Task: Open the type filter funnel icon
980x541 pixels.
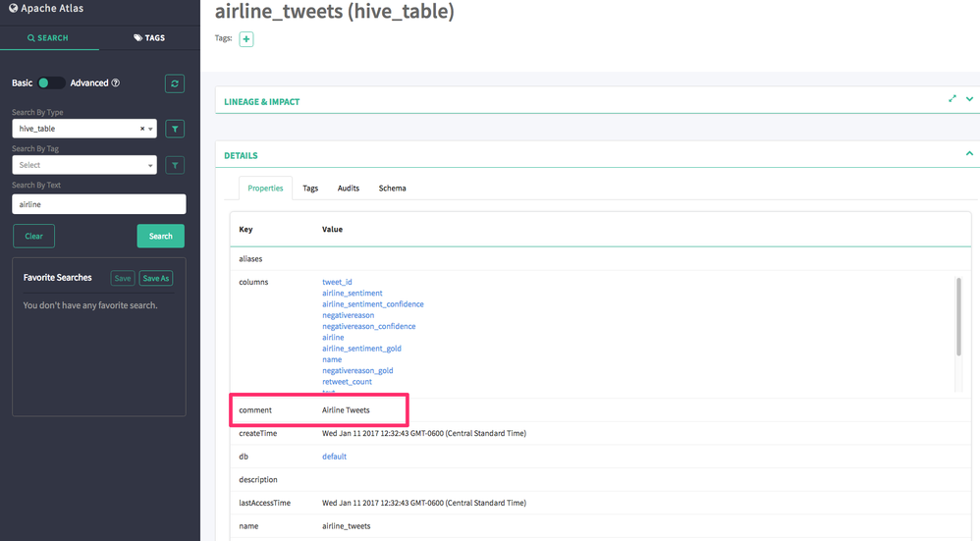Action: coord(175,129)
